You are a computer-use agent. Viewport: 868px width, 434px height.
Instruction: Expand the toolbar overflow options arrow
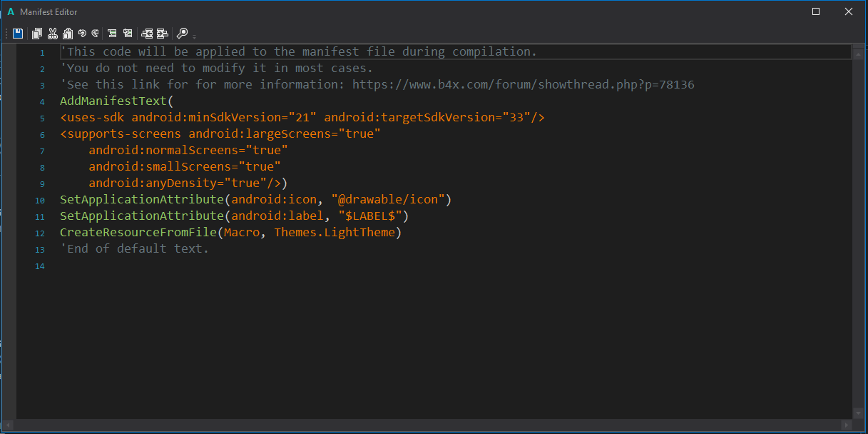pyautogui.click(x=194, y=36)
